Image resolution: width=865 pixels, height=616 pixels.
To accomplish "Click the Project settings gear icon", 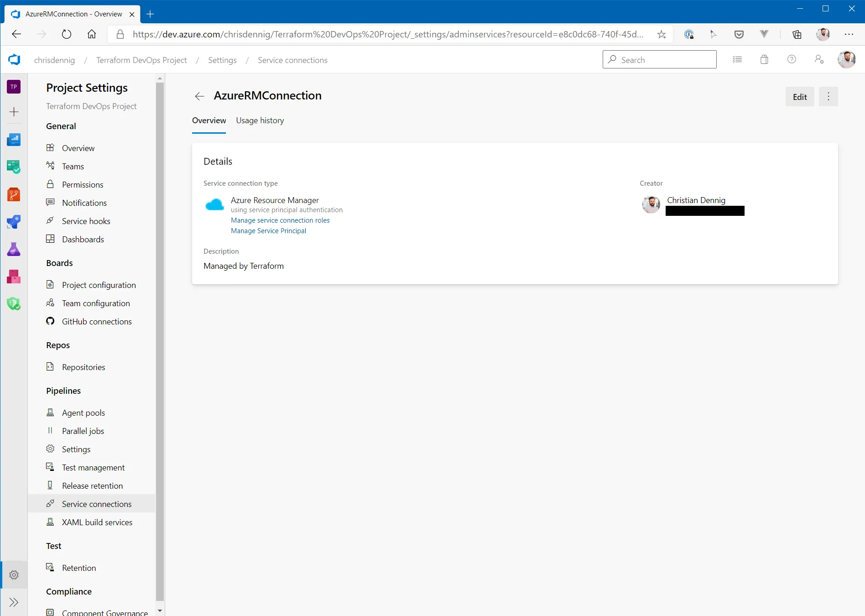I will (x=14, y=575).
